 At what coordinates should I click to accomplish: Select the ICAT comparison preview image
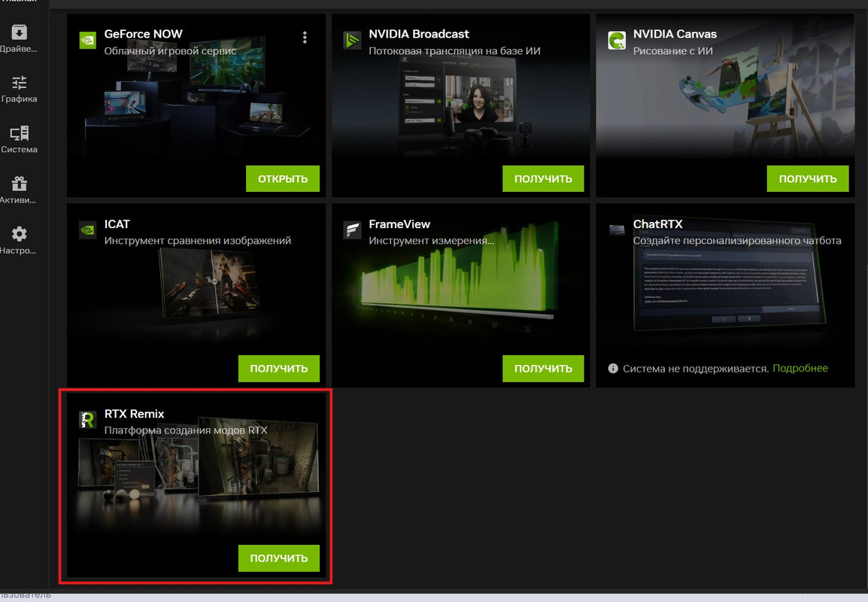point(211,282)
